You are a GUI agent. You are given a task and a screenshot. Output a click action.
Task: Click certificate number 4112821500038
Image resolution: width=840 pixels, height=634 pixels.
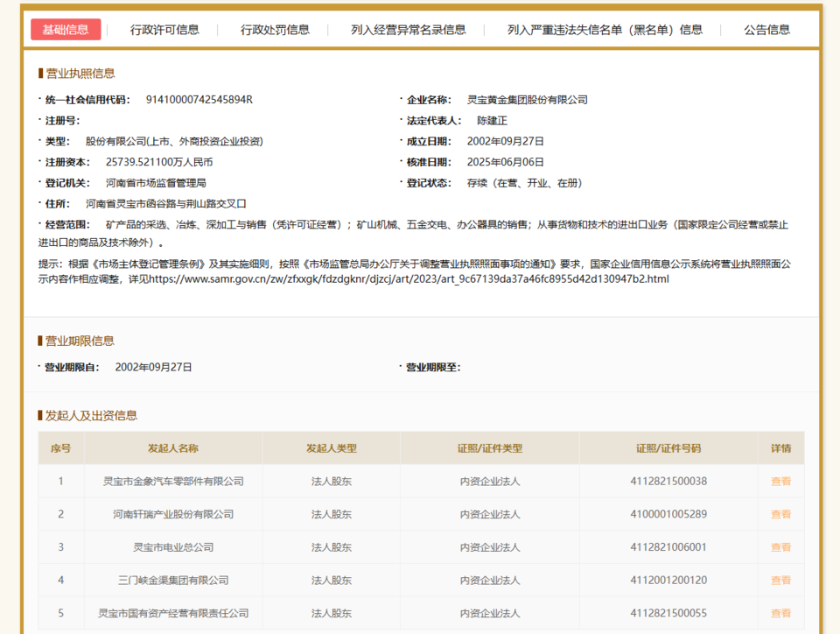click(x=668, y=482)
